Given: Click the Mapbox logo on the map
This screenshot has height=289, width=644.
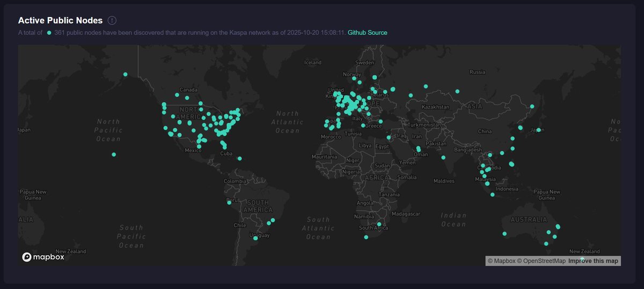Looking at the screenshot, I should [x=43, y=257].
